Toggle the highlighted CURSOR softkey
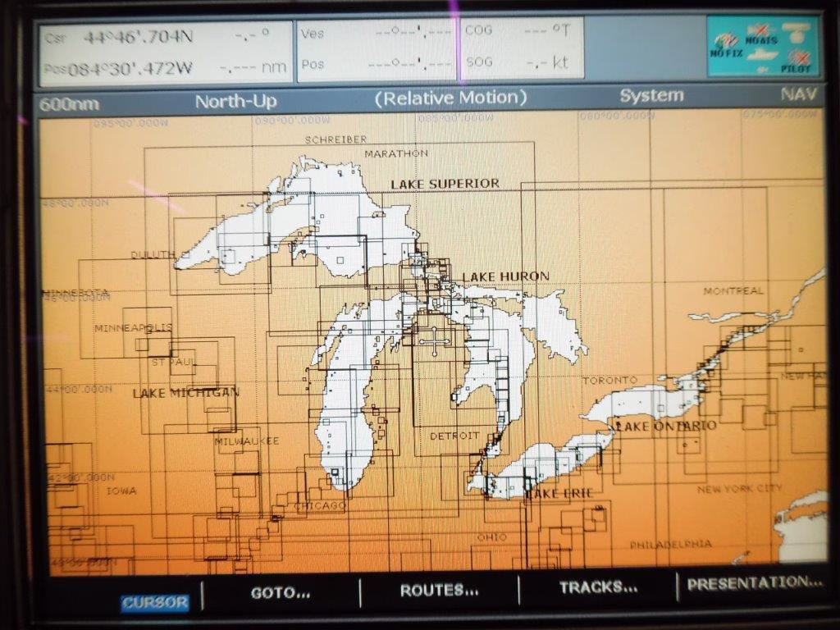Screen dimensions: 840x630 [154, 602]
